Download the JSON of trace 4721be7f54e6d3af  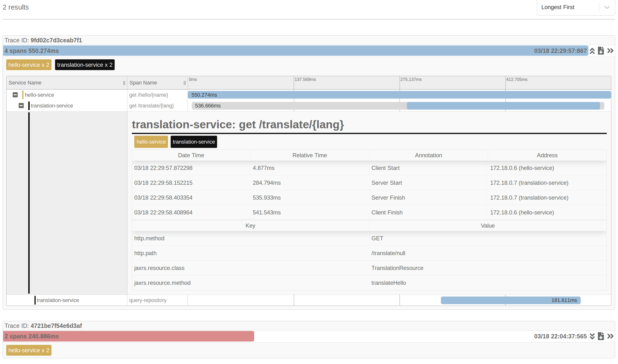tap(601, 336)
